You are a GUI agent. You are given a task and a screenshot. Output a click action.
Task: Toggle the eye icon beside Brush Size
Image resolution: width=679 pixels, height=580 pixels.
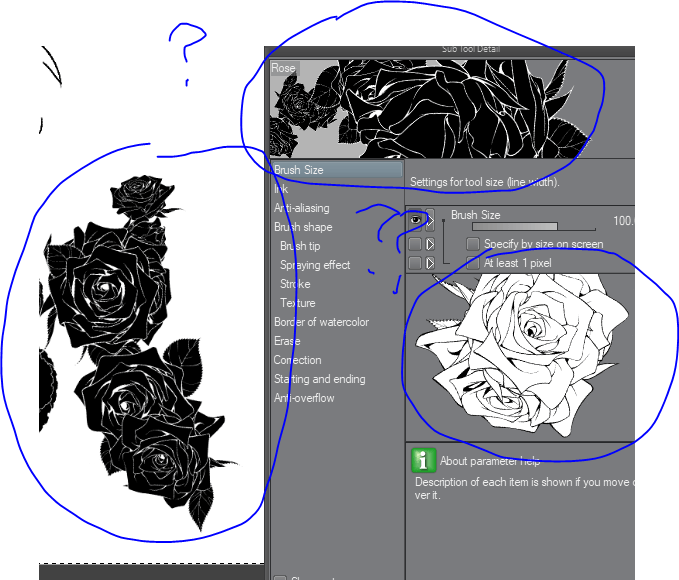tap(415, 220)
